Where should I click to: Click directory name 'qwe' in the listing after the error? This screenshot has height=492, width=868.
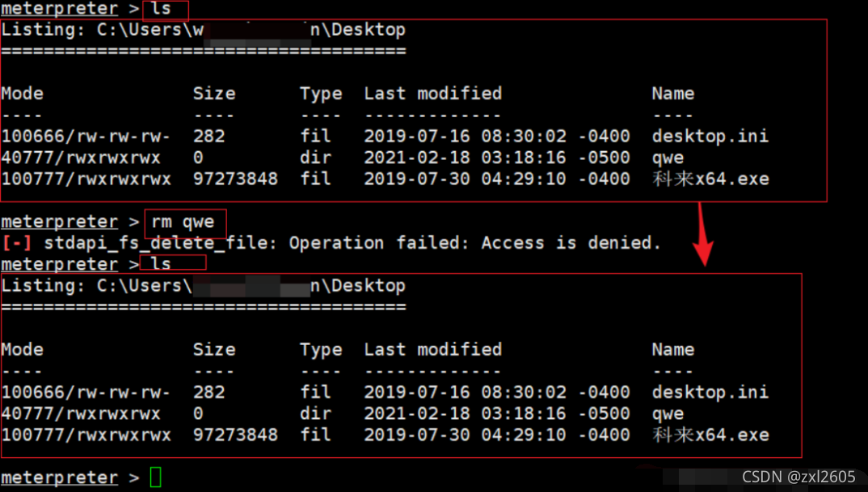[668, 414]
